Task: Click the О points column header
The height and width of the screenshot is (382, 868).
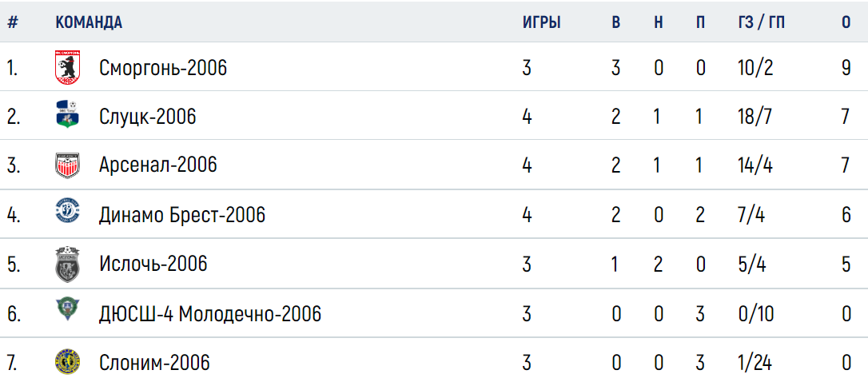Action: coord(846,22)
